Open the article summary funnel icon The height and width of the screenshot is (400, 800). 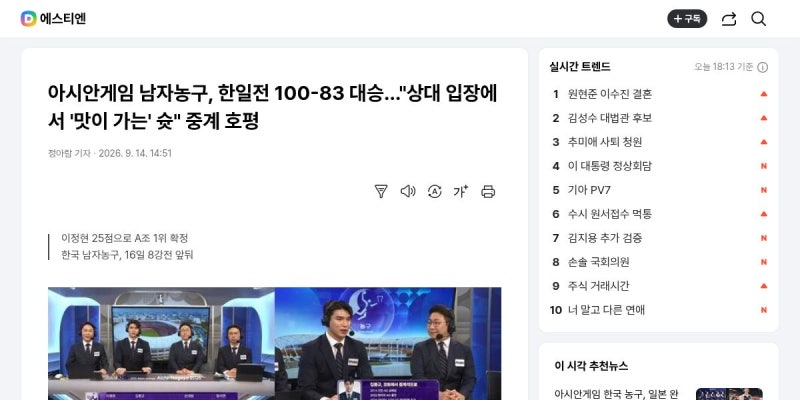(381, 191)
